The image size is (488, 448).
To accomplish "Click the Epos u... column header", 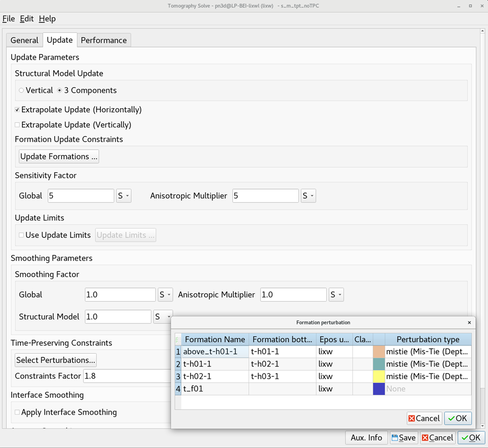I will (x=334, y=339).
